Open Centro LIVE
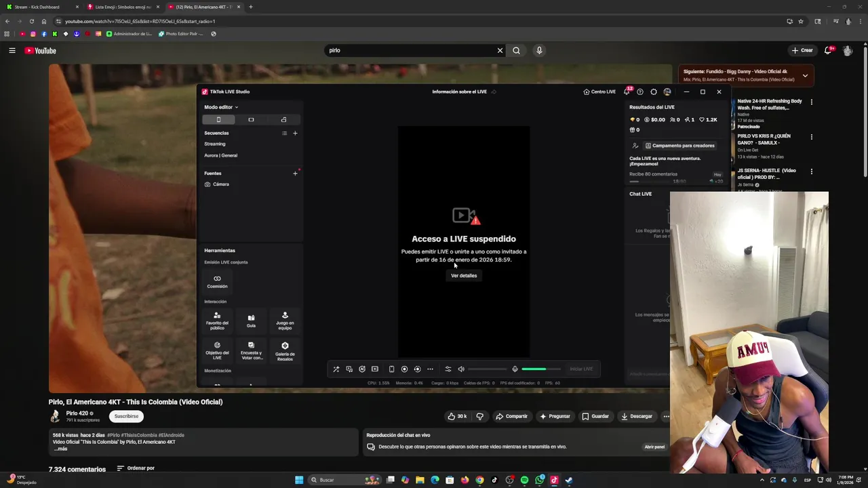868x488 pixels. pos(599,92)
